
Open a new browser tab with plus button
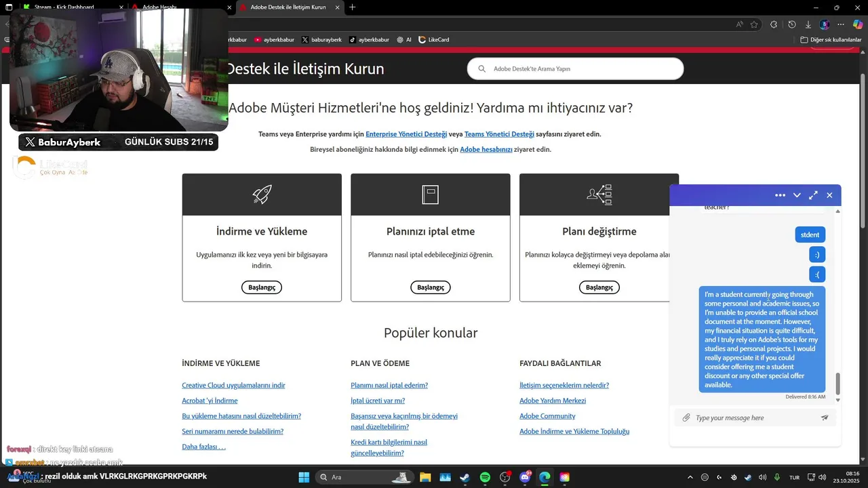pyautogui.click(x=352, y=7)
